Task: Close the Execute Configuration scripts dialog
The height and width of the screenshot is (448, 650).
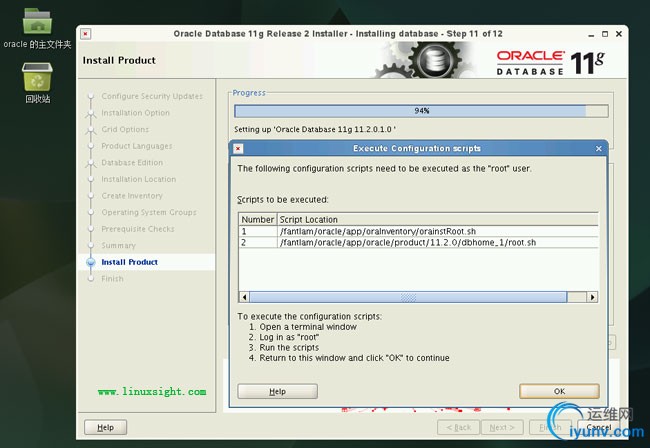Action: (x=599, y=148)
